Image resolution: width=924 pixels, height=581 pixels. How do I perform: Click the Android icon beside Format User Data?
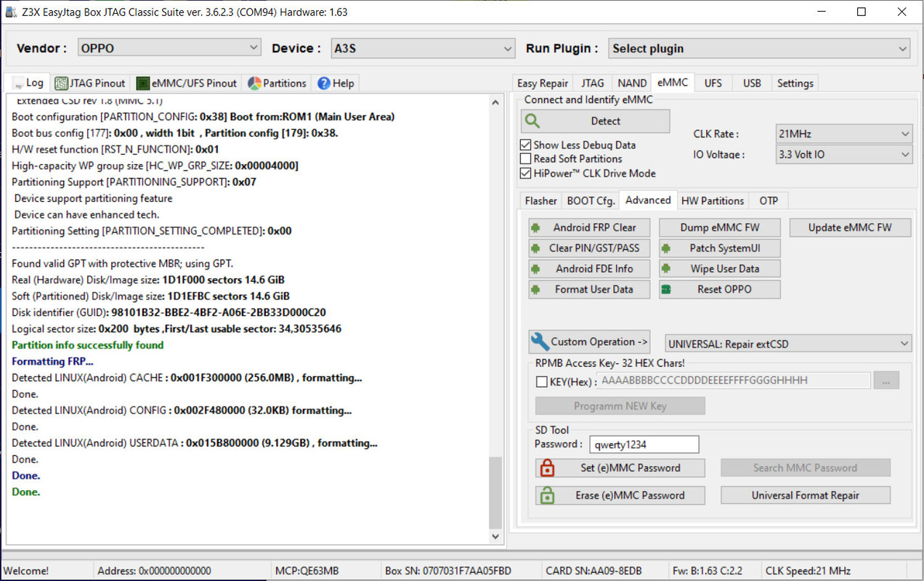pos(536,289)
